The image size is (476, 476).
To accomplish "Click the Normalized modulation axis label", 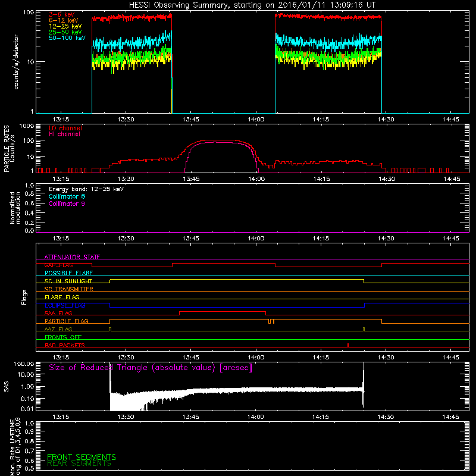I will point(15,208).
